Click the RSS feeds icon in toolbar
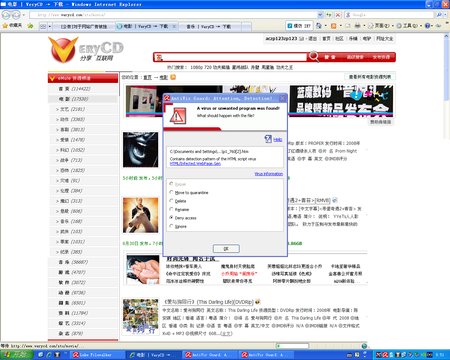Screen dimensions: 450x360 [333, 26]
